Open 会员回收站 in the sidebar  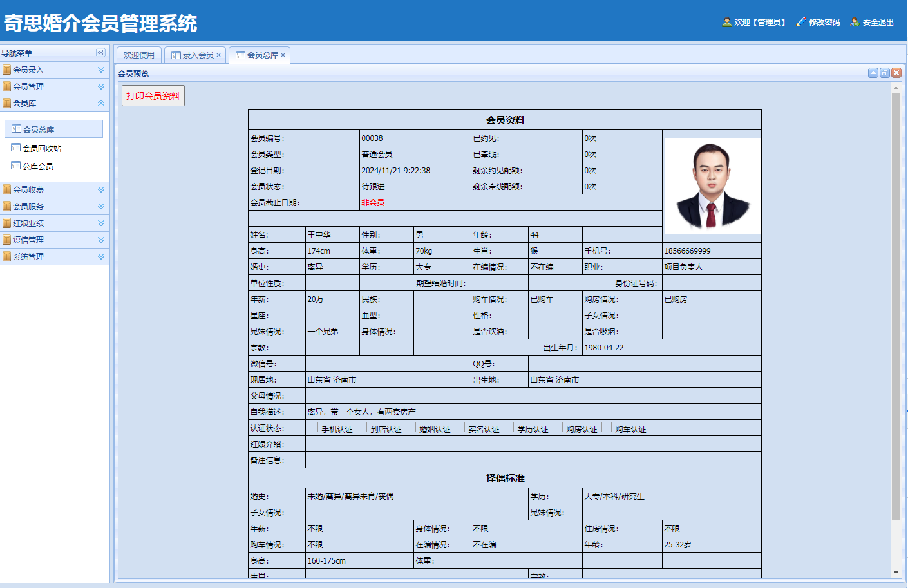click(x=42, y=148)
